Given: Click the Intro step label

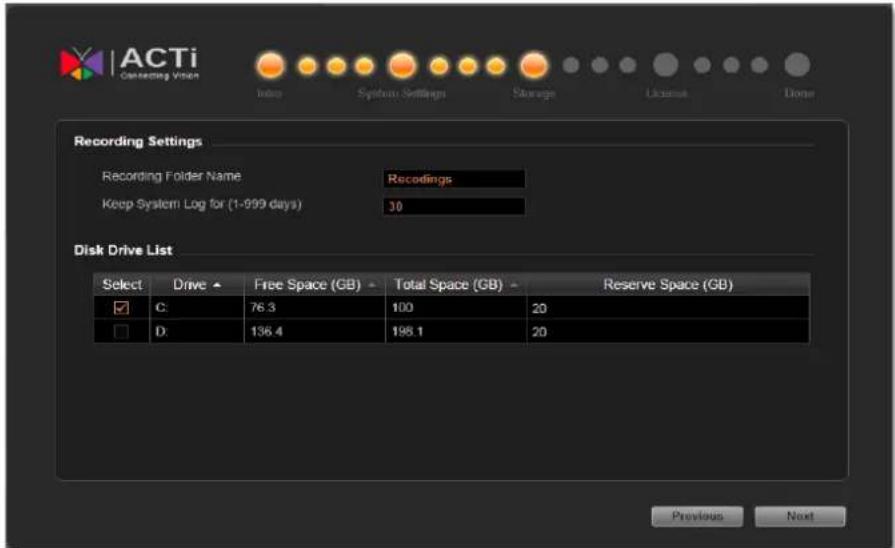Looking at the screenshot, I should (269, 93).
